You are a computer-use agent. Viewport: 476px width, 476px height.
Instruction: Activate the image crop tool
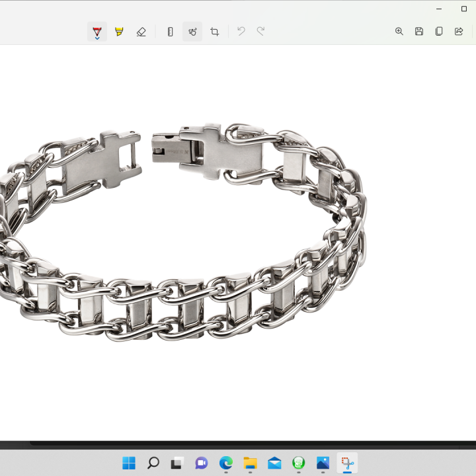coord(215,31)
